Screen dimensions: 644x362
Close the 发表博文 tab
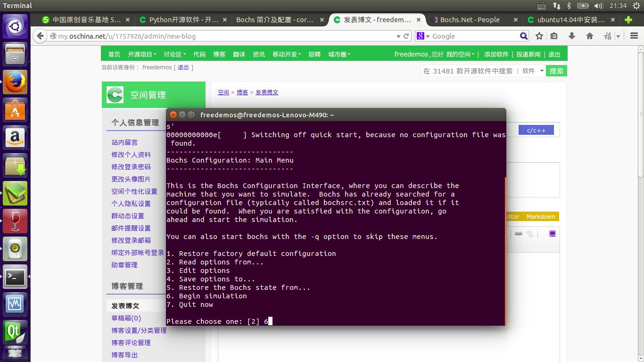(419, 20)
